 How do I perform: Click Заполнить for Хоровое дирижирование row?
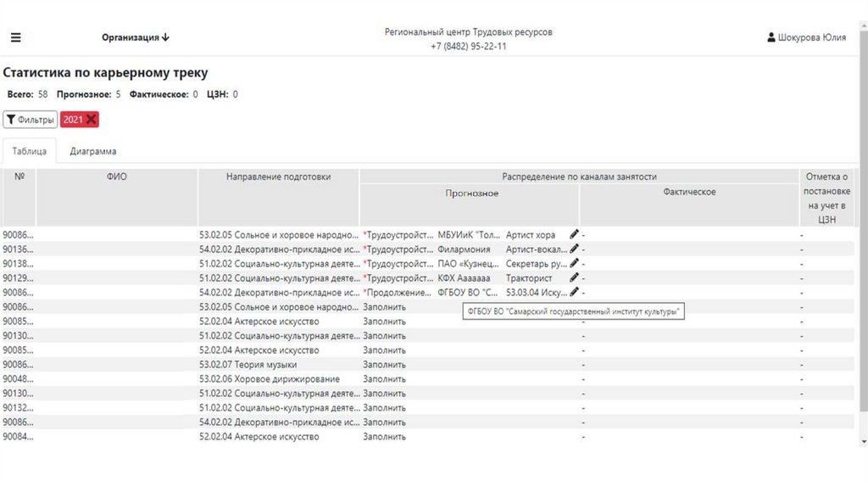pos(384,378)
